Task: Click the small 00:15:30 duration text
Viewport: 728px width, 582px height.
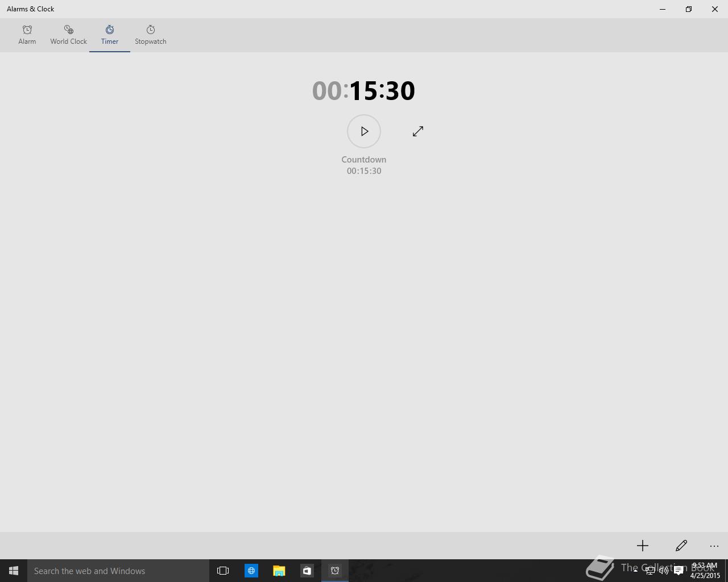Action: 364,171
